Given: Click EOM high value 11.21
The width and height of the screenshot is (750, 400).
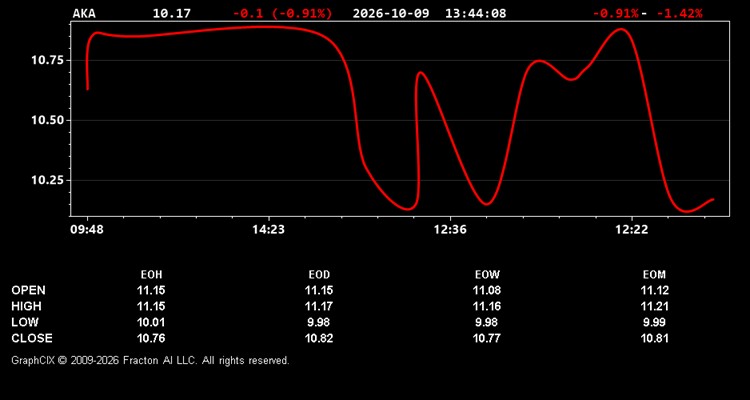Looking at the screenshot, I should [x=655, y=306].
